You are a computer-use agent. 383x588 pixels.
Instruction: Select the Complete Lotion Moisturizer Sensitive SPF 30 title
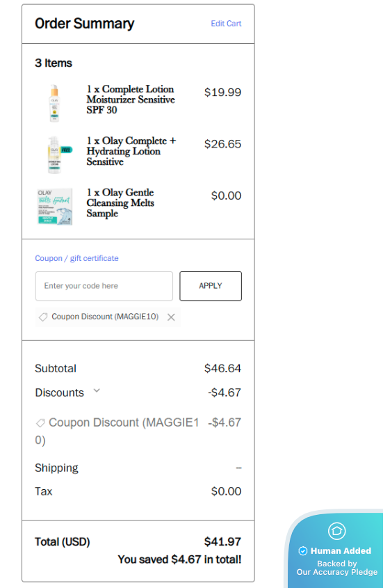coord(131,100)
